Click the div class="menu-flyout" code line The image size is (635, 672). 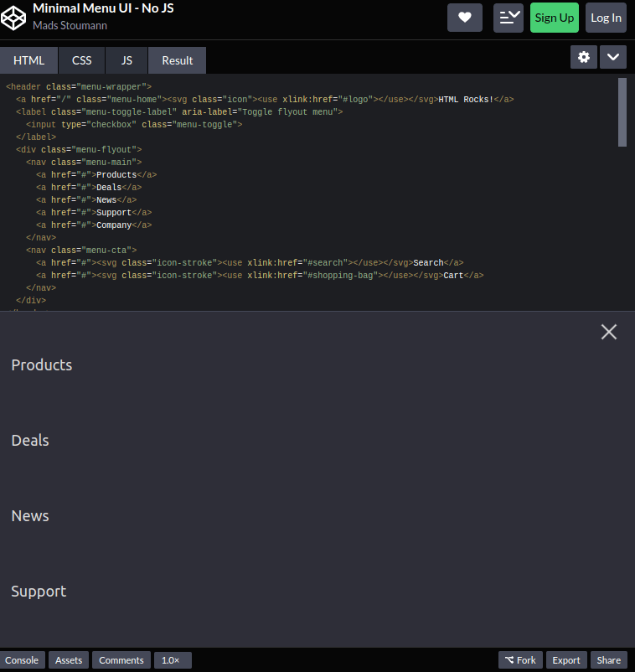[79, 150]
